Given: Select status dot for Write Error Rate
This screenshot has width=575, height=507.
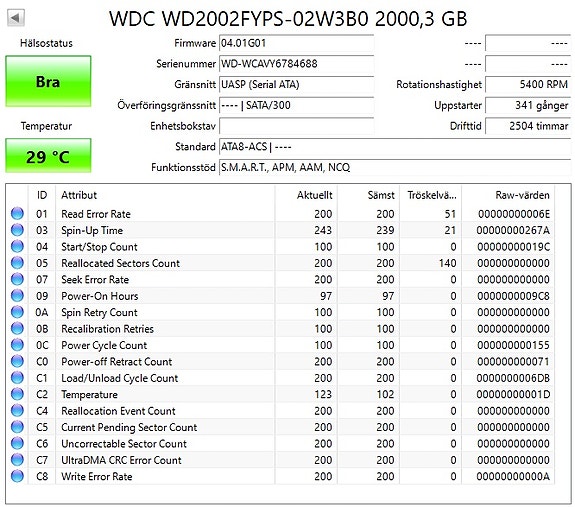Looking at the screenshot, I should pyautogui.click(x=17, y=476).
